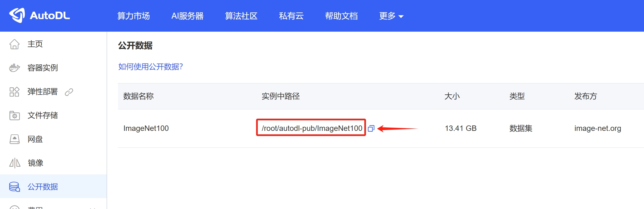Open 私有云 in the top navigation
The width and height of the screenshot is (644, 209).
[x=291, y=16]
